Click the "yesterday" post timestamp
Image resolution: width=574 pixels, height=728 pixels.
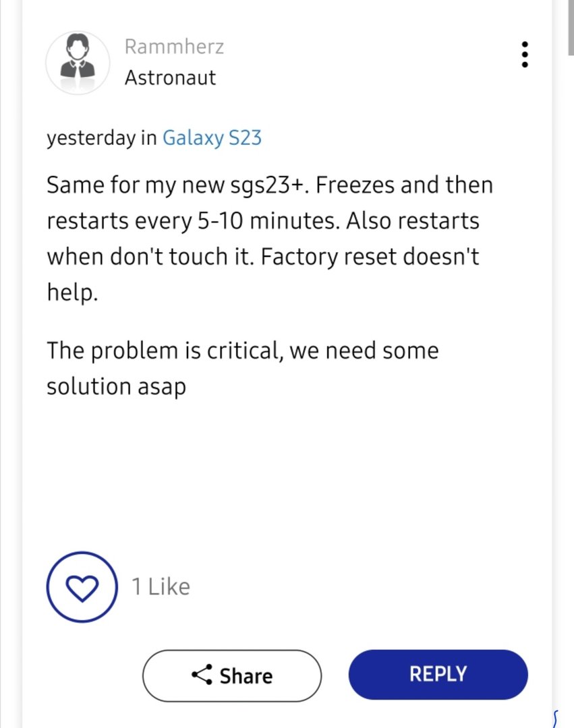[x=90, y=138]
